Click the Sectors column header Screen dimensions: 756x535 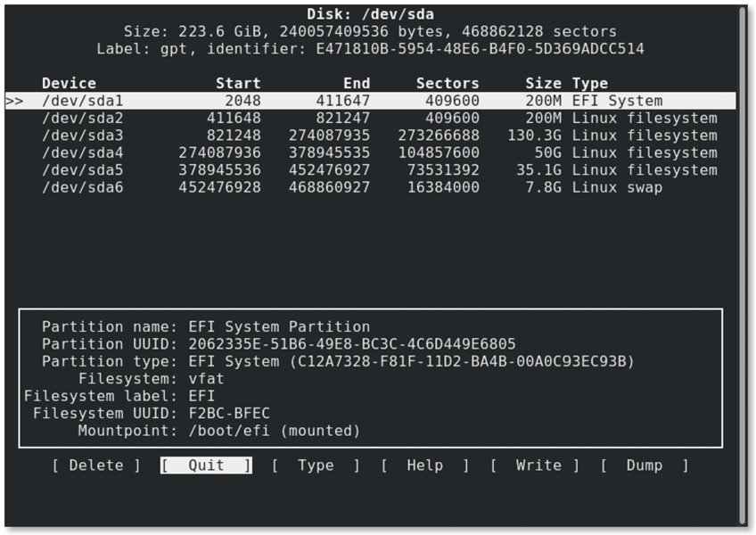[x=448, y=83]
